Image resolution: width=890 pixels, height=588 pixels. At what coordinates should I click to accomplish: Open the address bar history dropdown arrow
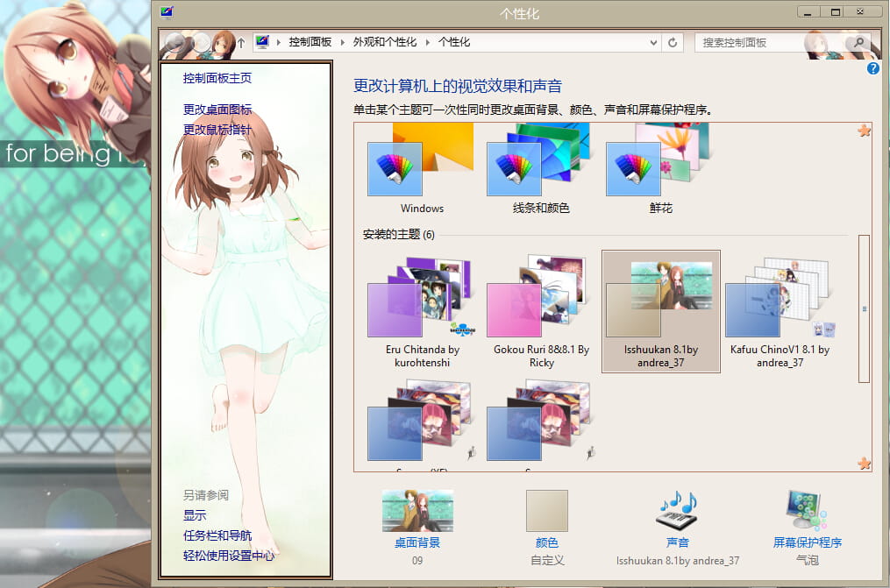pyautogui.click(x=652, y=42)
